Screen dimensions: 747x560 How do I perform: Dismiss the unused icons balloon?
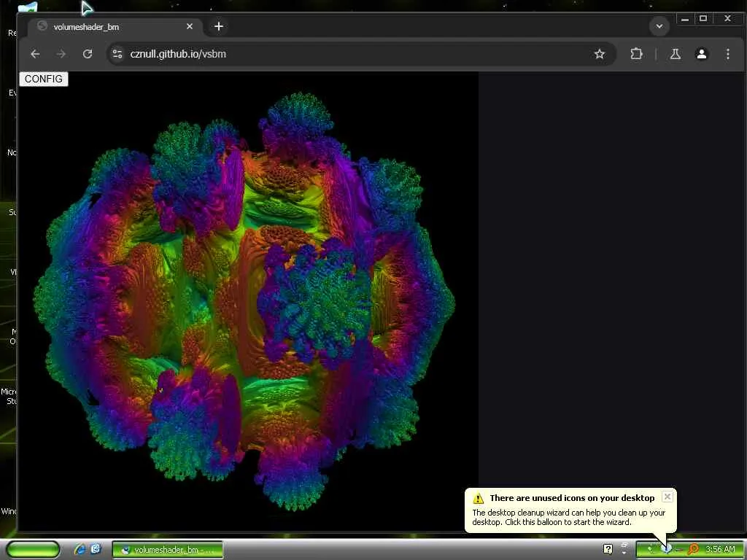click(667, 497)
